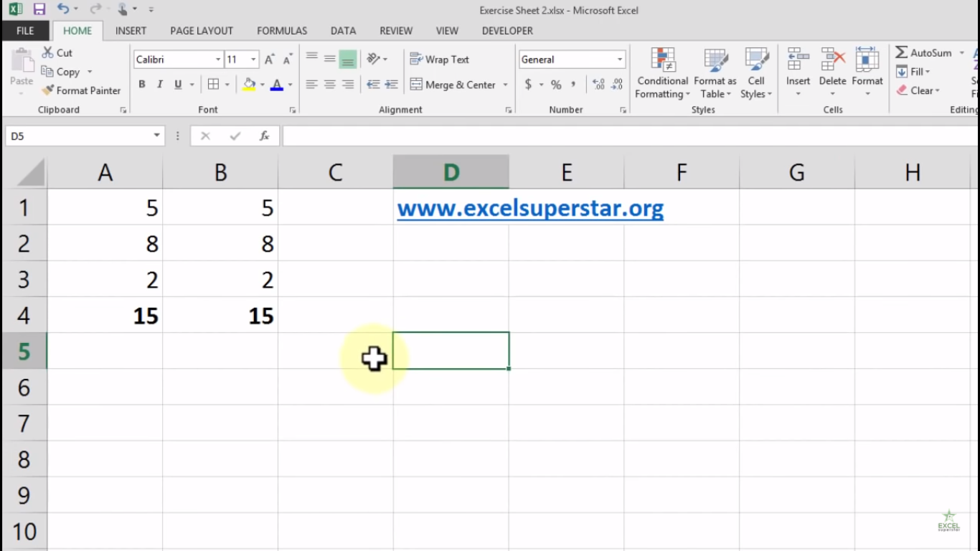Toggle Underline formatting
Screen dimensions: 980x551
(x=178, y=84)
